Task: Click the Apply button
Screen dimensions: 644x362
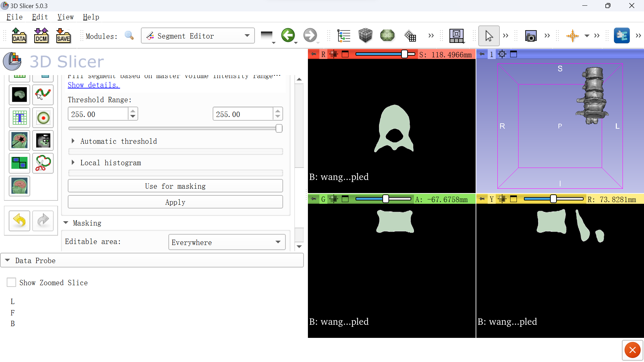Action: [175, 202]
